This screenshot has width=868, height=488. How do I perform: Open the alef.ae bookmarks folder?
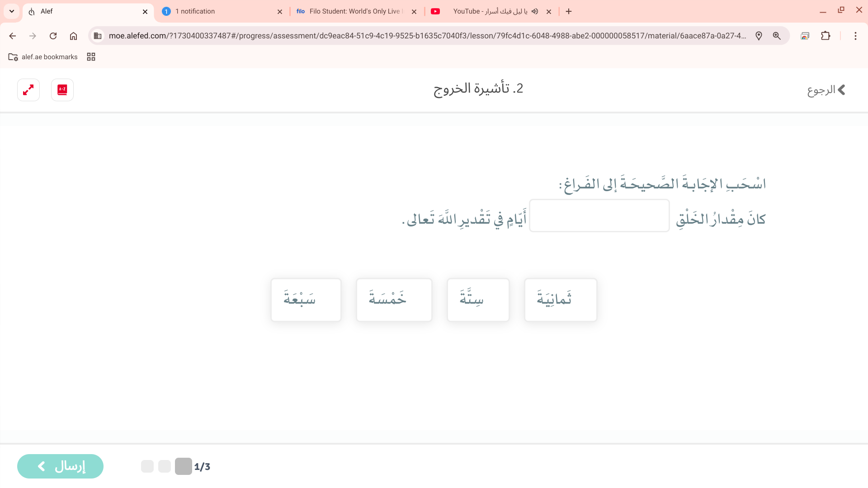pyautogui.click(x=43, y=57)
